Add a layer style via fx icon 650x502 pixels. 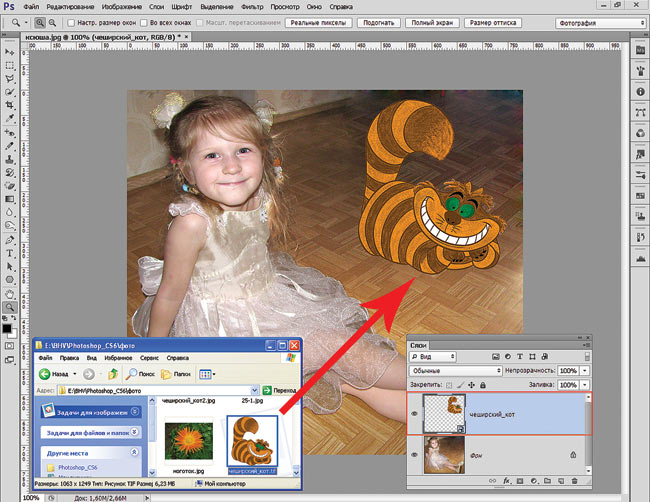pyautogui.click(x=507, y=481)
